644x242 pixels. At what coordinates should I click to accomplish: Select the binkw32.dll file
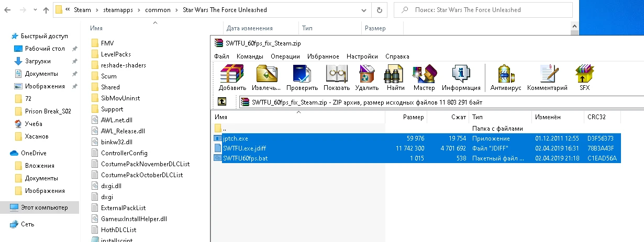point(112,142)
